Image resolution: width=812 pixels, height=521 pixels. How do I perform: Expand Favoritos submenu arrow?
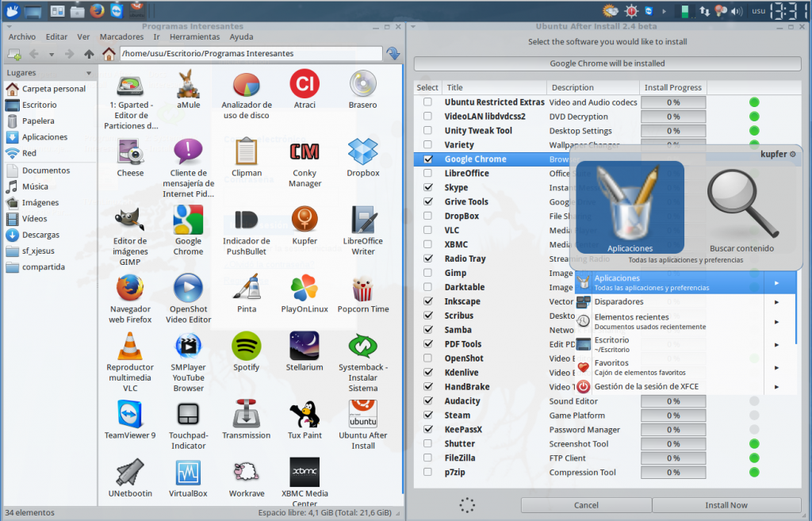point(776,368)
